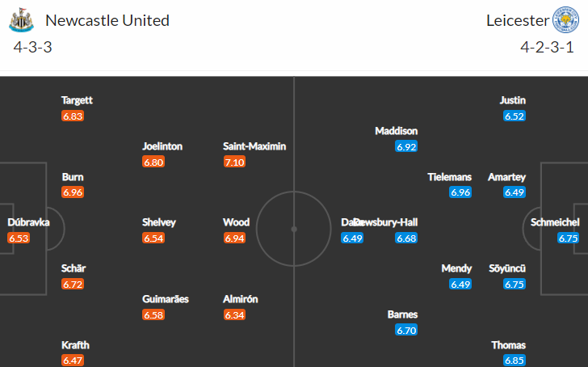Screen dimensions: 588x367
Task: Click player name Joelinton
Action: [162, 146]
